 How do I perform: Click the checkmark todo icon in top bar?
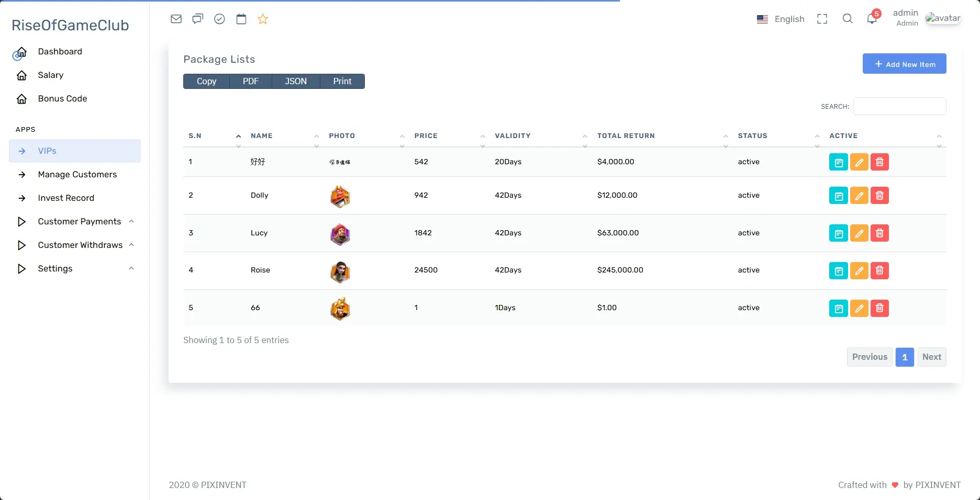coord(219,19)
